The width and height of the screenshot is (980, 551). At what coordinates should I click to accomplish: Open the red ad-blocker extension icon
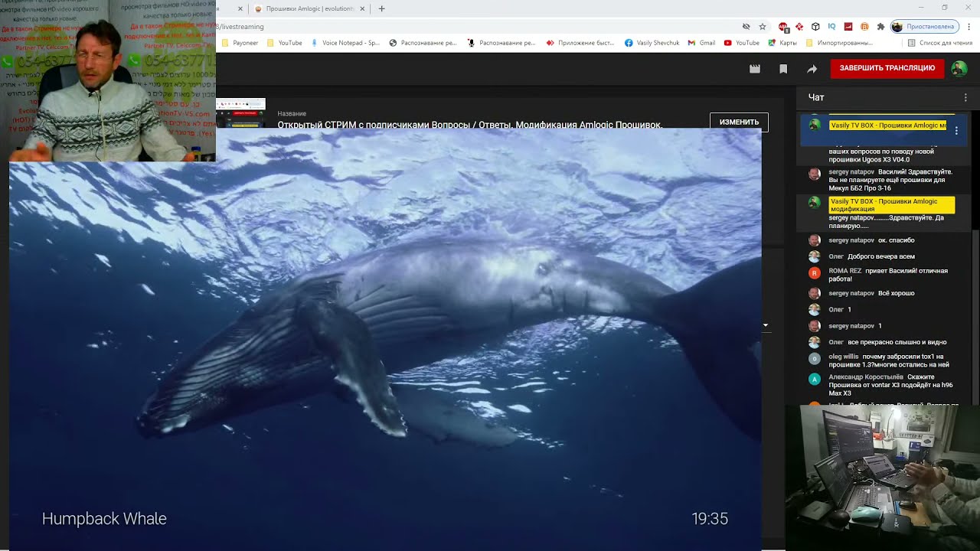pos(783,27)
